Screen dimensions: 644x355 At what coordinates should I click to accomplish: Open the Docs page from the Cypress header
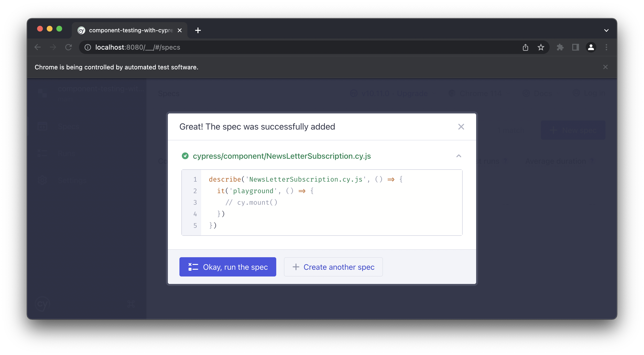[x=543, y=93]
